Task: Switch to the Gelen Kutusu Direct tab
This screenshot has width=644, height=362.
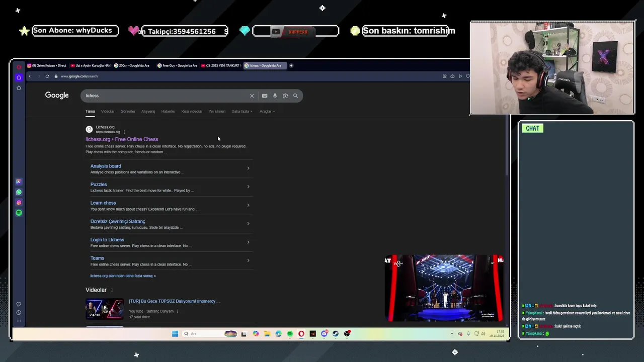Action: [47, 65]
